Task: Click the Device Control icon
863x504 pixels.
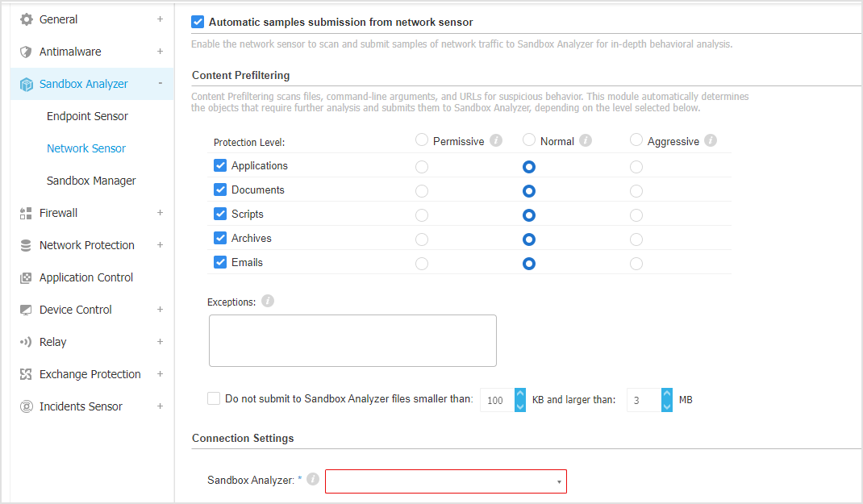Action: (x=24, y=309)
